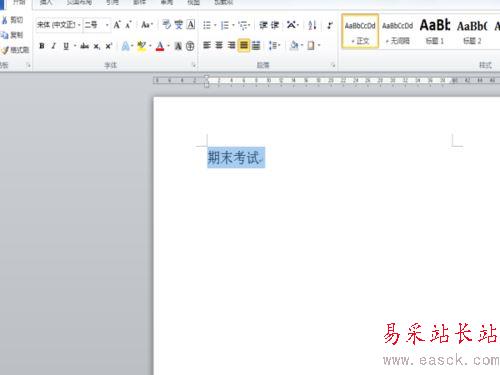Click the Center alignment icon
Screen dimensions: 500x375
click(x=219, y=45)
